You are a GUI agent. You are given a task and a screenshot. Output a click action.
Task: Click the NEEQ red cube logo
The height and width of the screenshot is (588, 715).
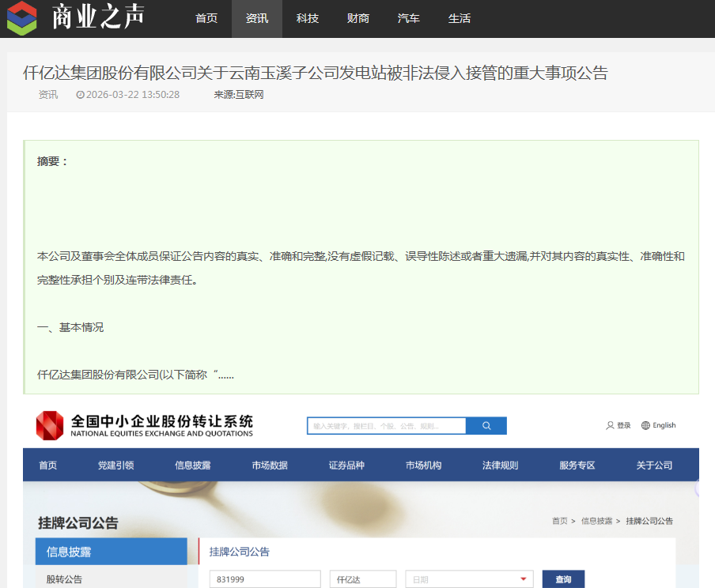pyautogui.click(x=50, y=425)
